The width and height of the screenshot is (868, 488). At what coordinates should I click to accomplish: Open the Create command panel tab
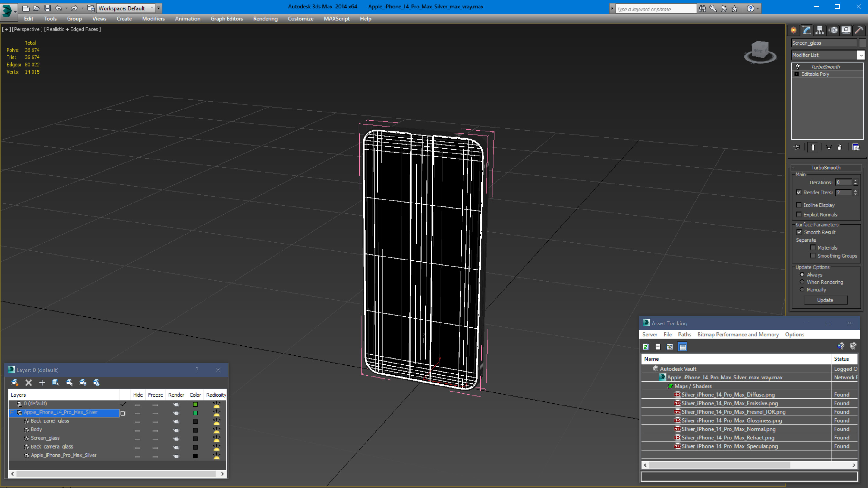tap(794, 30)
